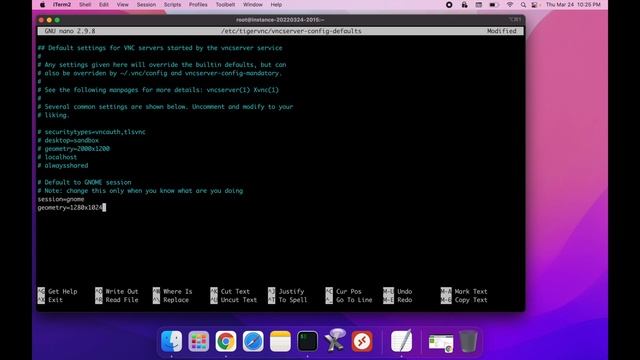
Task: Launch Safari from the Dock
Action: coord(253,341)
